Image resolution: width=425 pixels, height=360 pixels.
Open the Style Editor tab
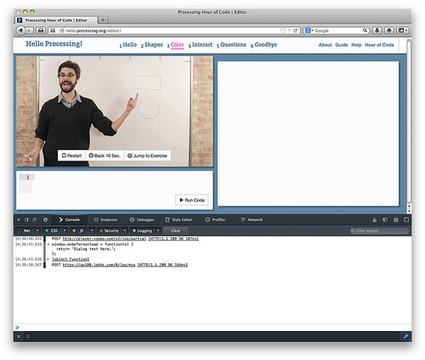pyautogui.click(x=179, y=220)
